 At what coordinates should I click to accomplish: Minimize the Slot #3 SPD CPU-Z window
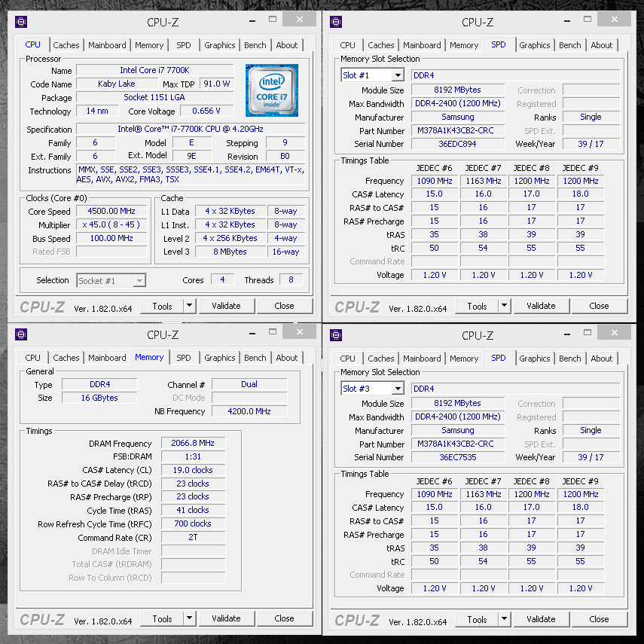pyautogui.click(x=566, y=334)
